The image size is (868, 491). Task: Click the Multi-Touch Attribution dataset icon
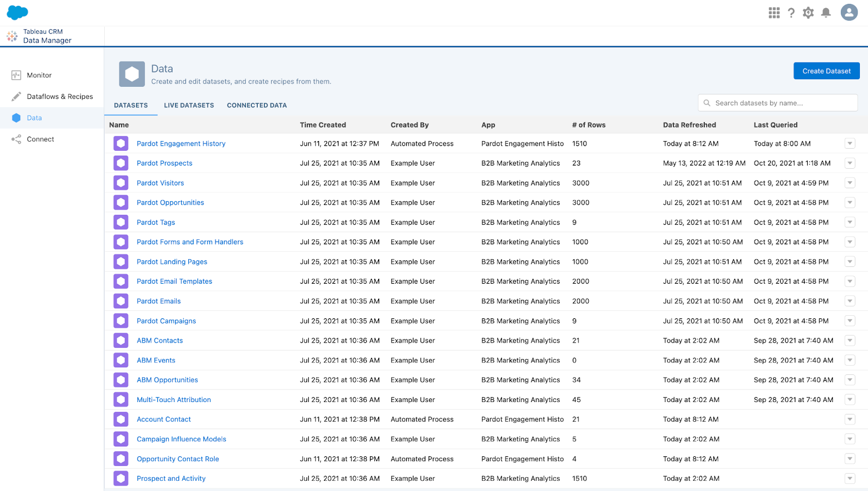pyautogui.click(x=121, y=400)
